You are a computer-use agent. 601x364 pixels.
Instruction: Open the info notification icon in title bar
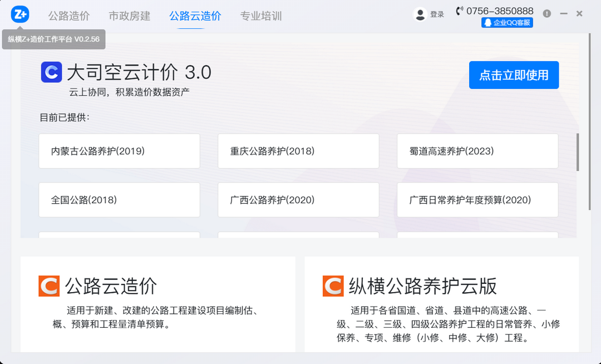[546, 13]
